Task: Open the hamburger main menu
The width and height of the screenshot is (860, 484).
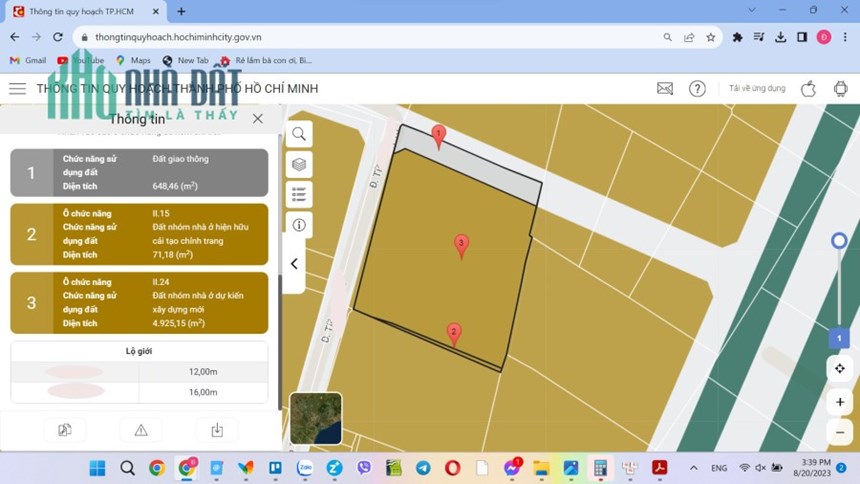Action: (x=18, y=88)
